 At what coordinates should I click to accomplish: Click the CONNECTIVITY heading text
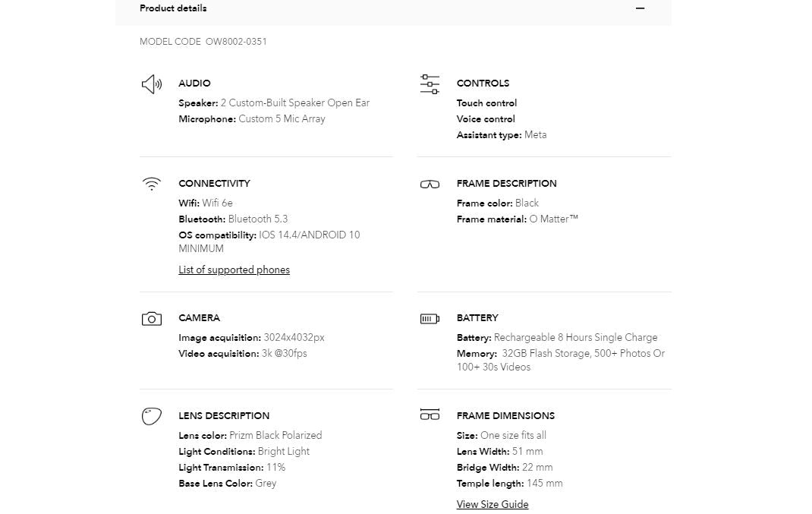(x=214, y=184)
